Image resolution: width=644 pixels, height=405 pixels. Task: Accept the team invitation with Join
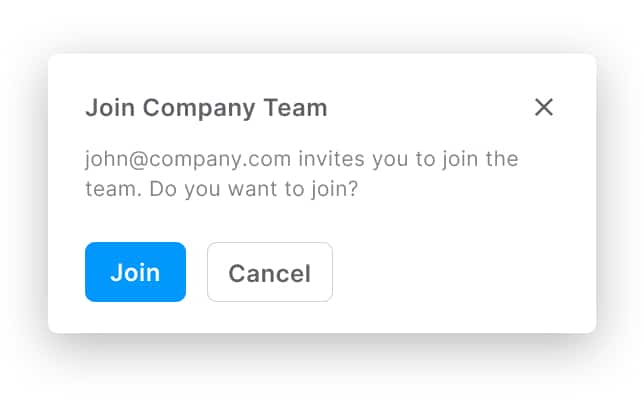click(x=135, y=272)
